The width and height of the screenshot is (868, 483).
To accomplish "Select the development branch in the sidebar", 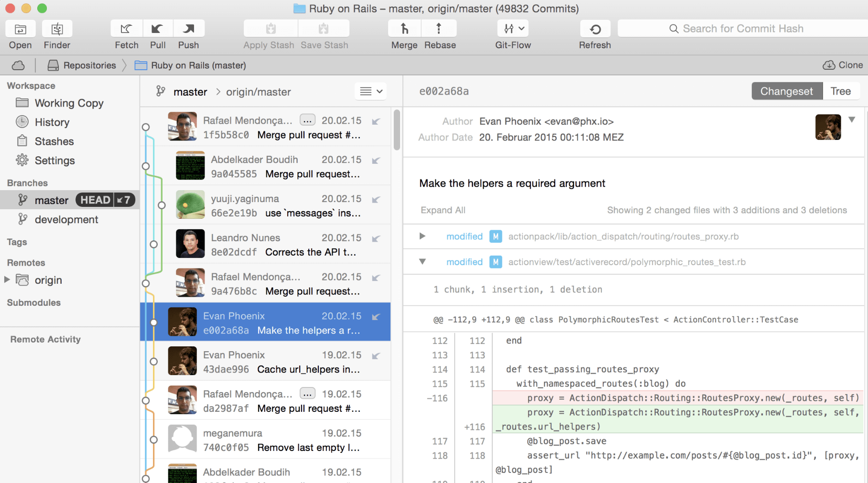I will [x=66, y=219].
